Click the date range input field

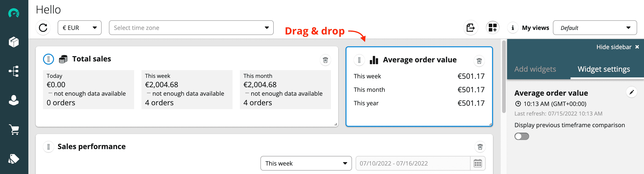coord(412,163)
